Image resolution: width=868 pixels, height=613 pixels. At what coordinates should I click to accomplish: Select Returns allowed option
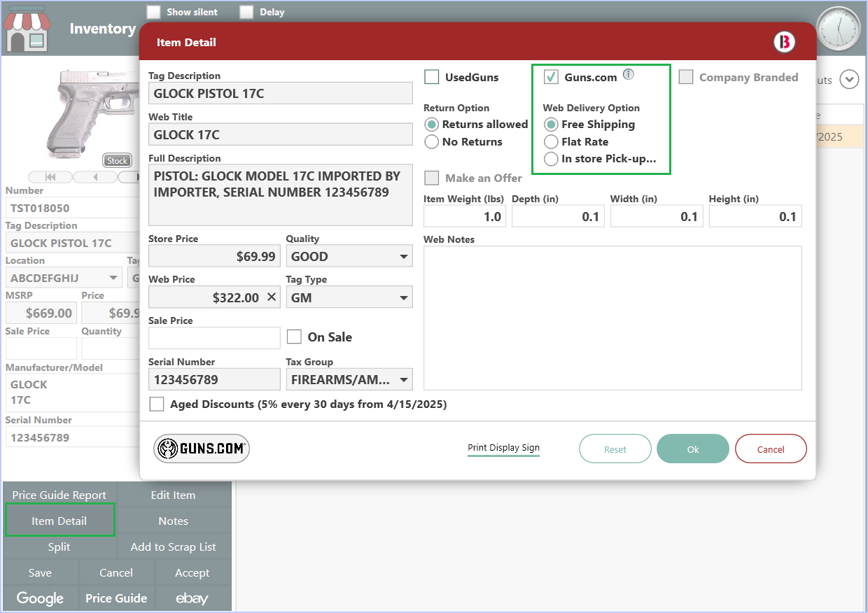(432, 125)
